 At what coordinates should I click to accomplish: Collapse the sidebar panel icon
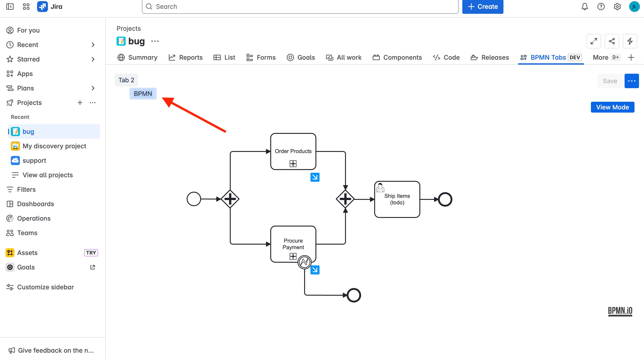pos(10,7)
